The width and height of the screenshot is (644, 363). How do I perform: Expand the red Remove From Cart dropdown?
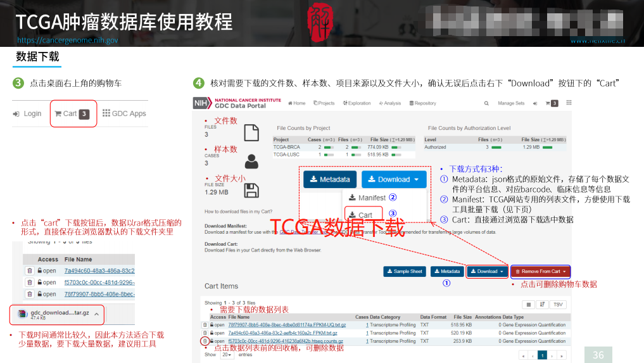pos(541,271)
